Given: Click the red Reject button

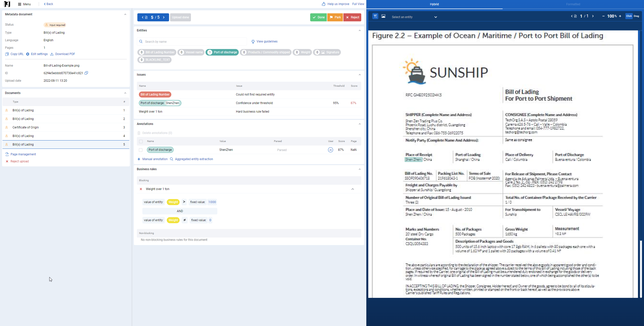Looking at the screenshot, I should pos(352,17).
